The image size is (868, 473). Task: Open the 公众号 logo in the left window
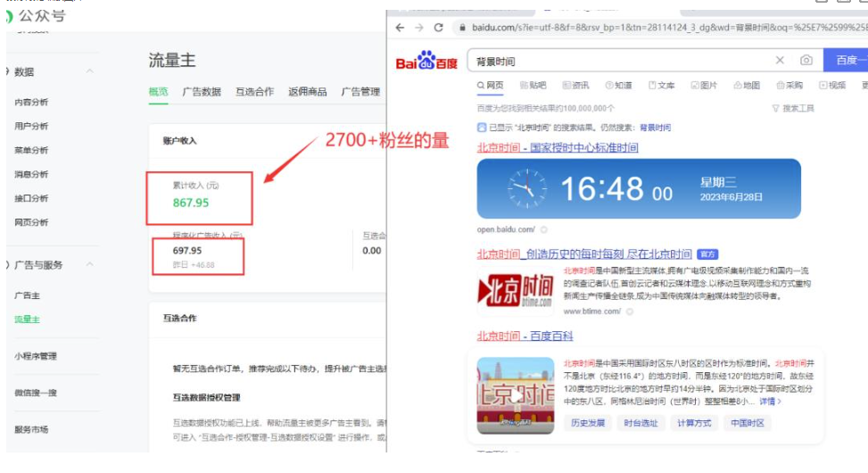point(36,16)
